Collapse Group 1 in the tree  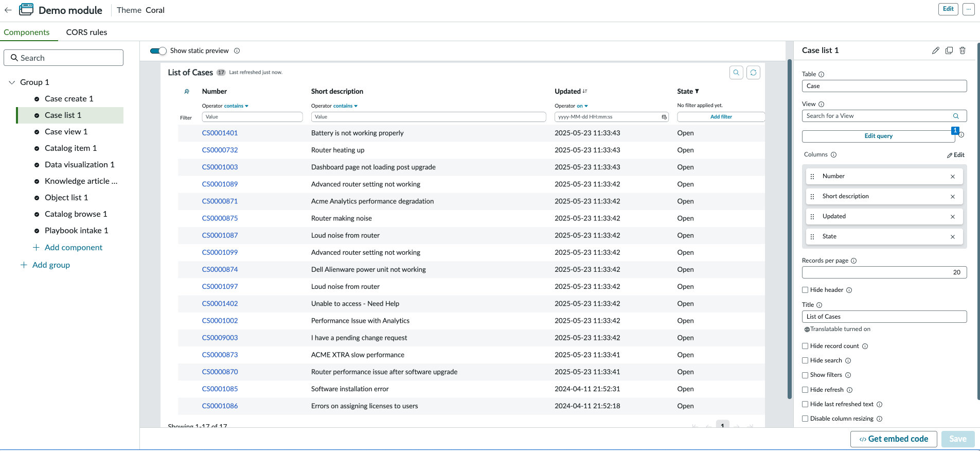12,82
